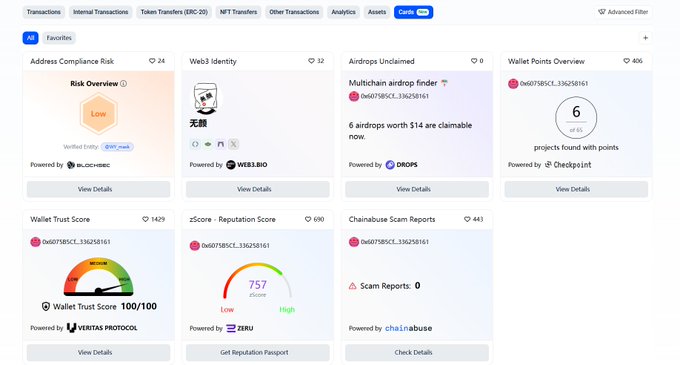Image resolution: width=680 pixels, height=365 pixels.
Task: Open the Other Transactions tab
Action: 294,12
